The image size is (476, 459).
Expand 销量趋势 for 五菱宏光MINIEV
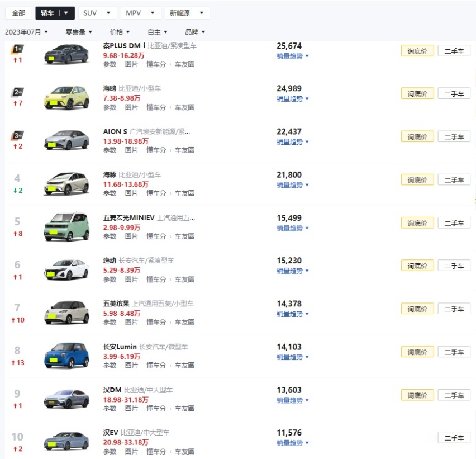pyautogui.click(x=292, y=228)
